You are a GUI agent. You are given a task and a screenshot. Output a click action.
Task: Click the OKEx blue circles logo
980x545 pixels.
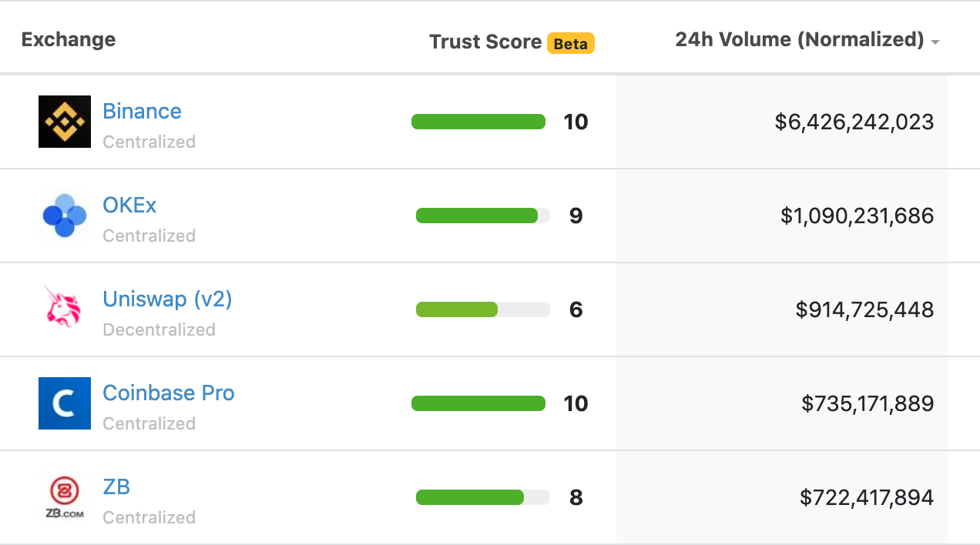tap(64, 216)
